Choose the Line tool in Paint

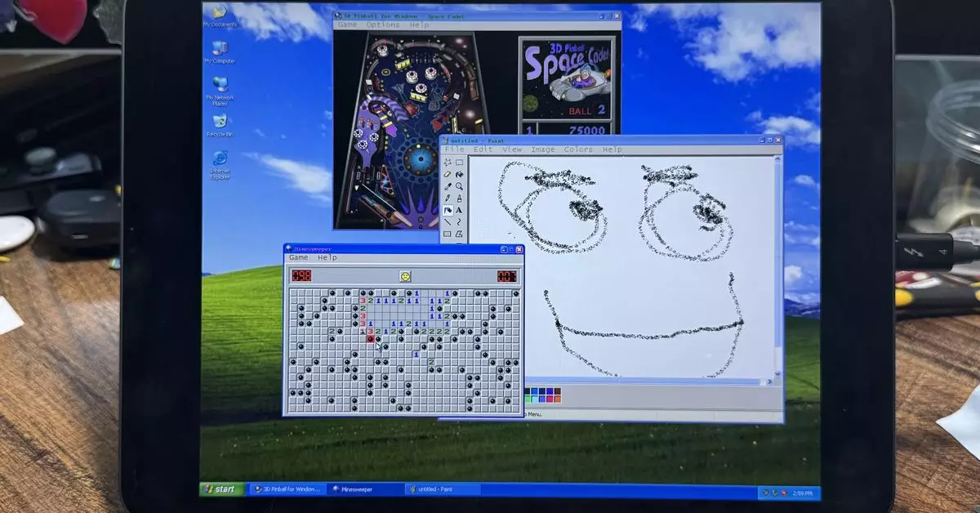(448, 222)
